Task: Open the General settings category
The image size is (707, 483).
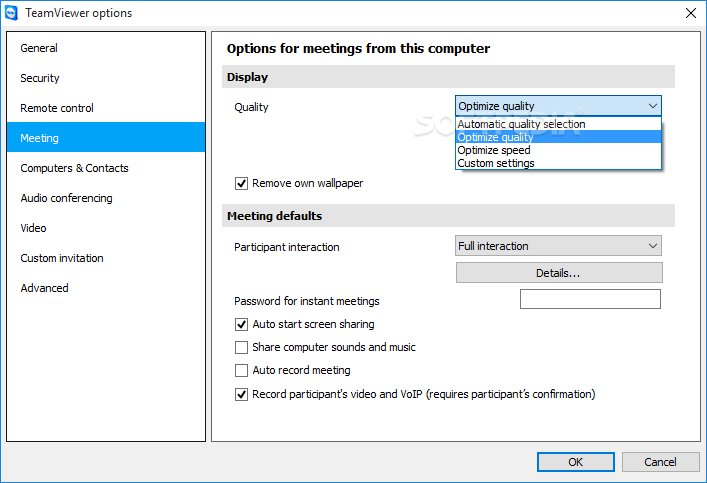Action: [x=106, y=48]
